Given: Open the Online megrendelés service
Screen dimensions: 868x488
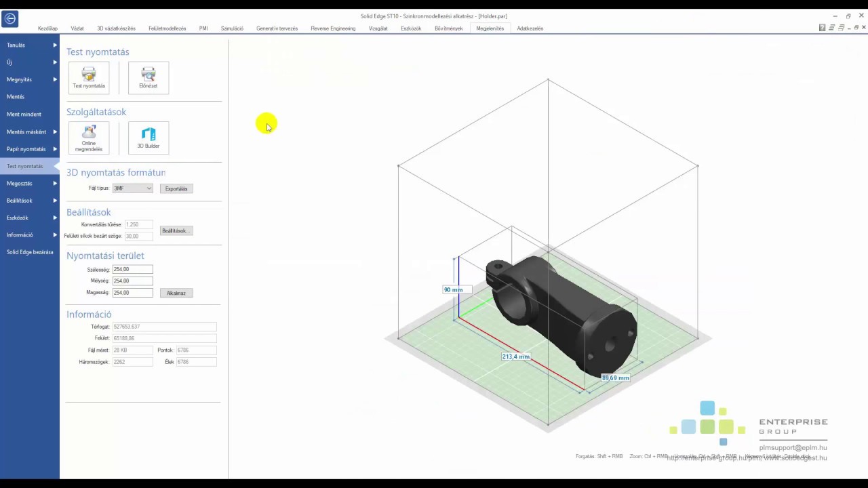Looking at the screenshot, I should tap(89, 138).
